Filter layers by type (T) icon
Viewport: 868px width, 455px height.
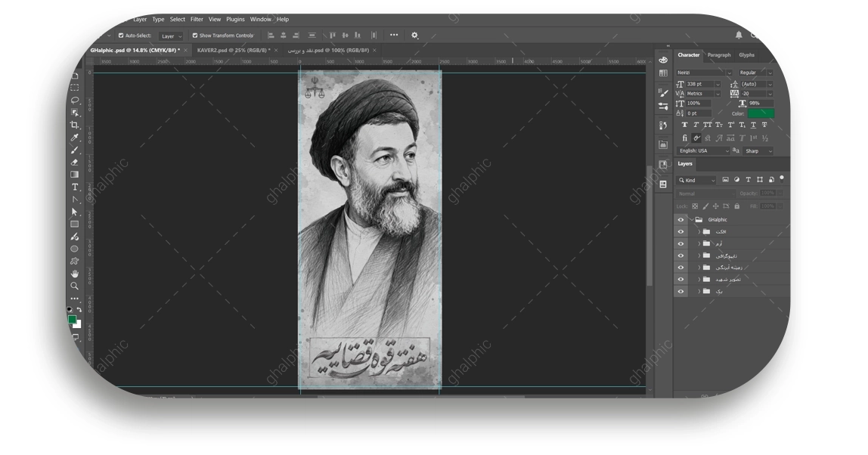[x=748, y=180]
